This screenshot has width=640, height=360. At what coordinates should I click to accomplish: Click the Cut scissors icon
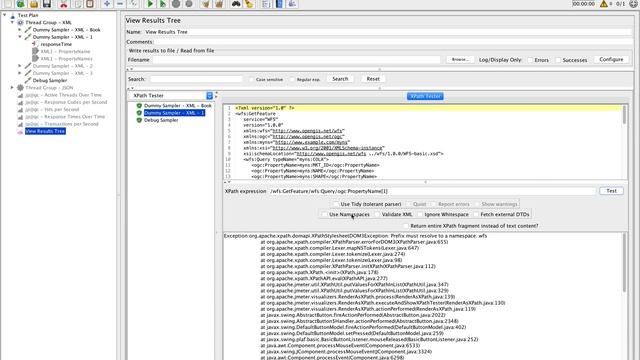pos(63,4)
